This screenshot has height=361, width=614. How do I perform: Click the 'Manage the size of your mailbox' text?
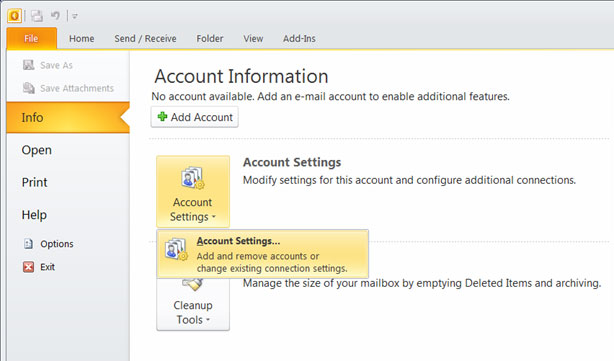pyautogui.click(x=422, y=283)
